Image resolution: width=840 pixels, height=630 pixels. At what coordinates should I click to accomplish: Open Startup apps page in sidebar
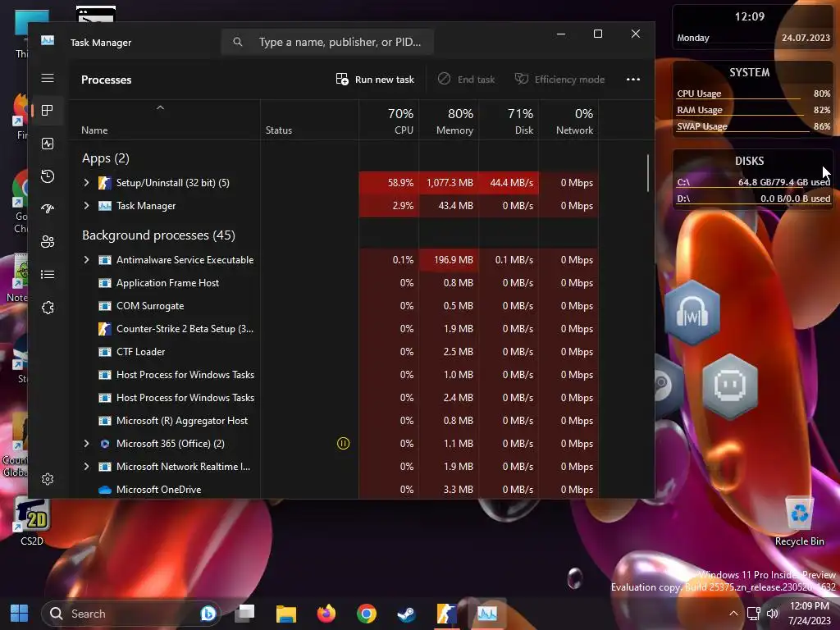(x=48, y=209)
